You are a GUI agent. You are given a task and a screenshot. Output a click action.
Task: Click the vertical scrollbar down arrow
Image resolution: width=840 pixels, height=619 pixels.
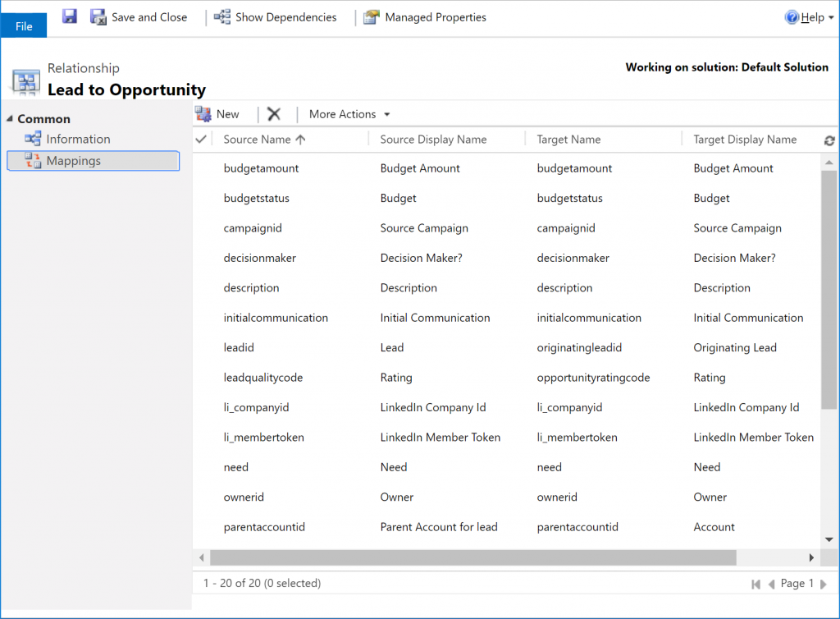[829, 539]
